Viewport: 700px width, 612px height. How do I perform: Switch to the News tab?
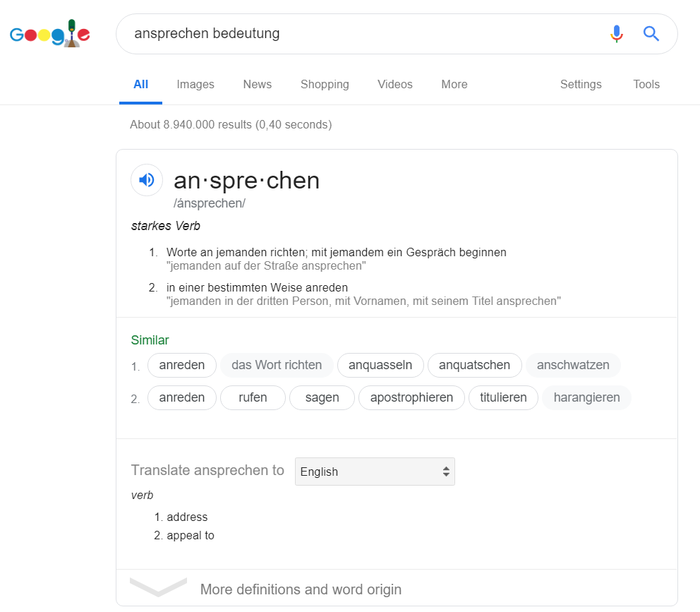point(257,85)
